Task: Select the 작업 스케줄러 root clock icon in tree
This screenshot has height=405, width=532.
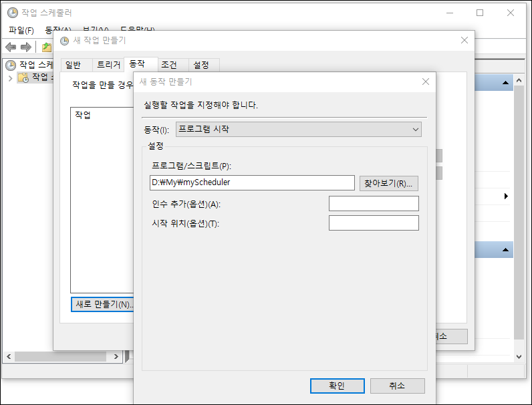Action: point(11,65)
